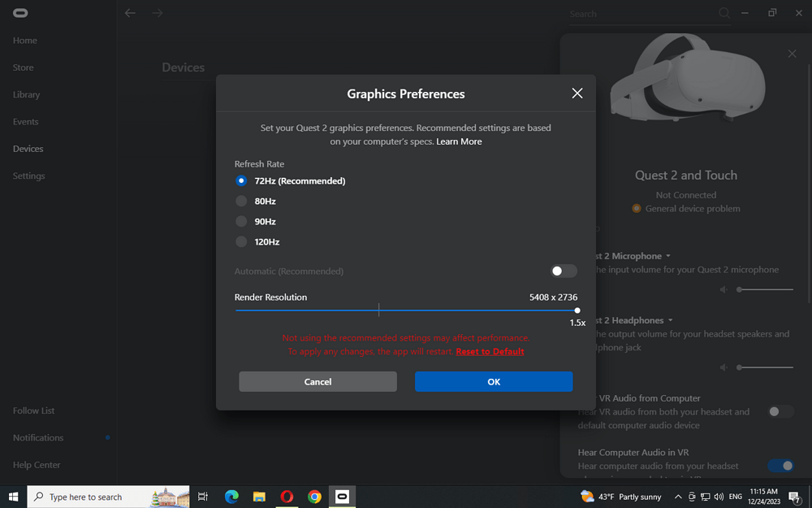Click the microphone volume slider
The image size is (812, 508).
pos(766,290)
